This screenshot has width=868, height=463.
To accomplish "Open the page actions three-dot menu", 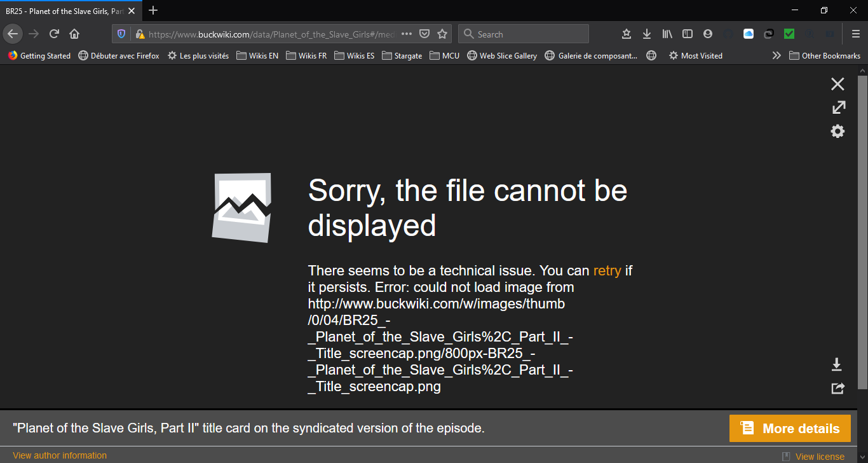I will coord(407,34).
